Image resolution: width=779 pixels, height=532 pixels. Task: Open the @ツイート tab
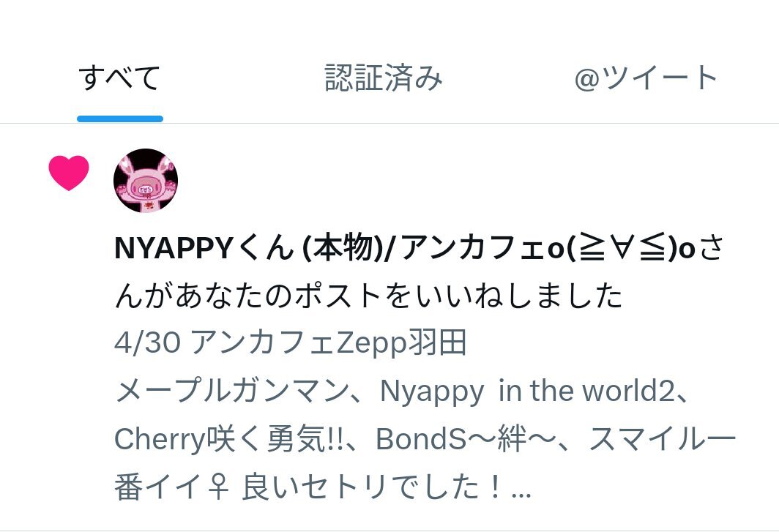645,78
